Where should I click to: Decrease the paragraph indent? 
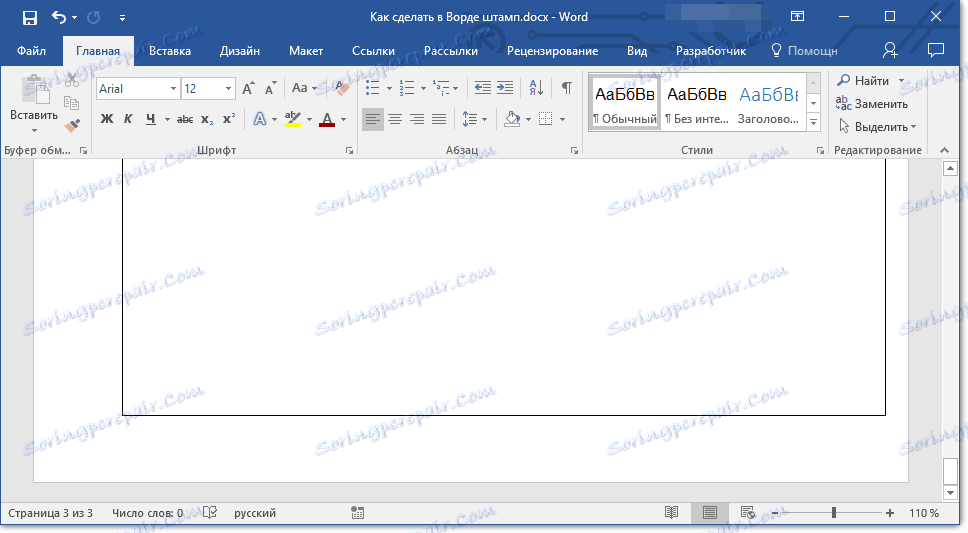tap(482, 88)
